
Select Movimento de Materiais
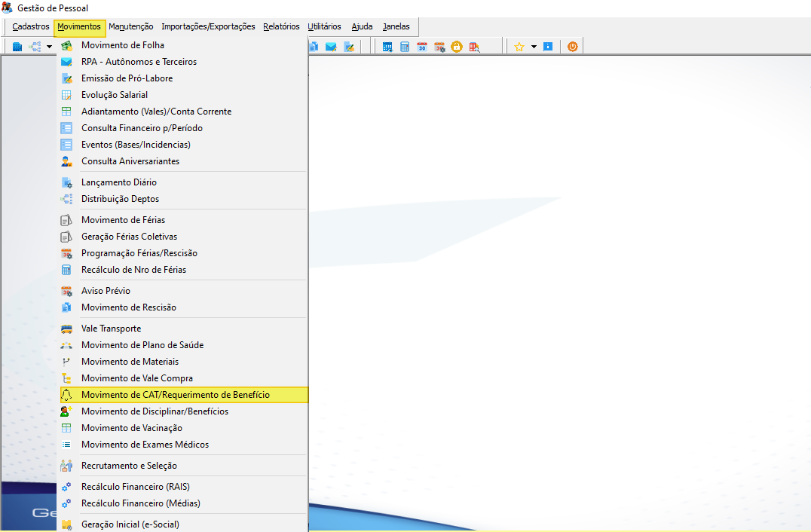click(183, 362)
